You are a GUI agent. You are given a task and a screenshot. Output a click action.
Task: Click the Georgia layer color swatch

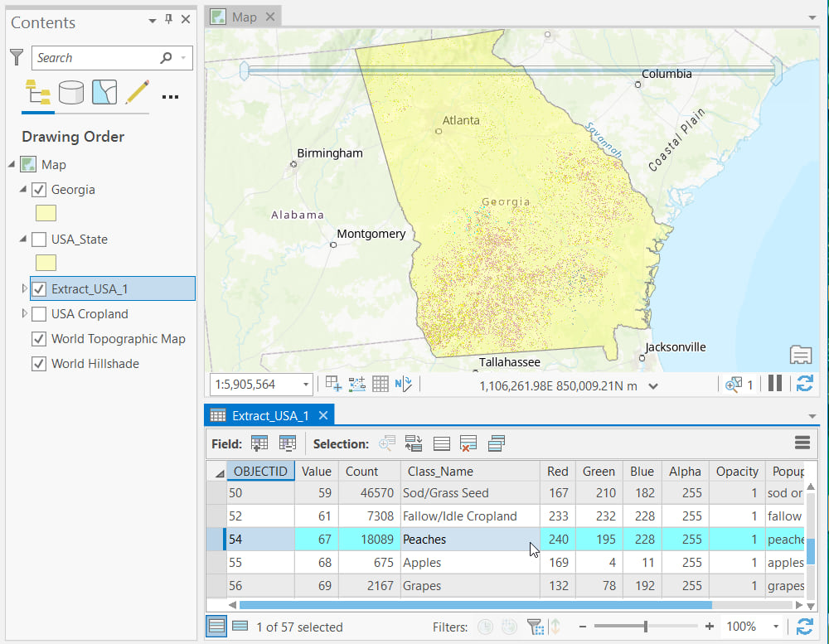click(46, 213)
